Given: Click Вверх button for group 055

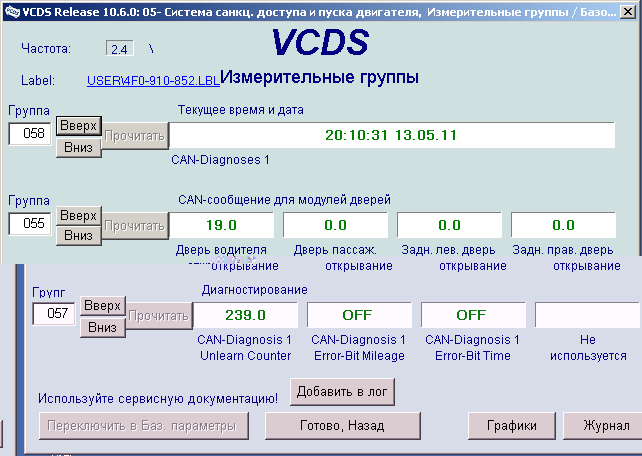Looking at the screenshot, I should point(79,216).
